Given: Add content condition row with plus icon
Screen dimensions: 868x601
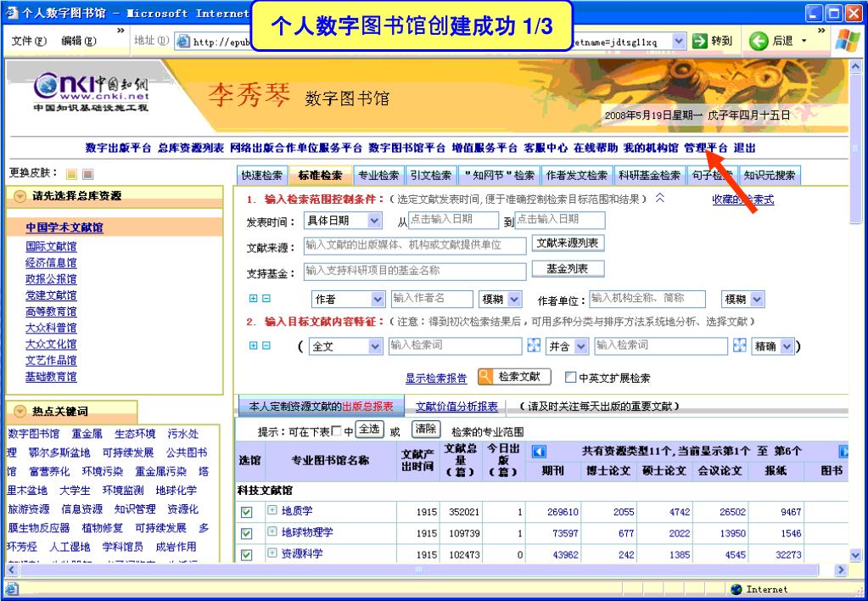Looking at the screenshot, I should tap(253, 345).
